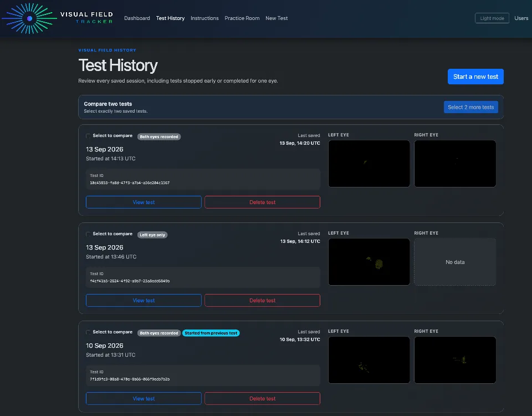The height and width of the screenshot is (416, 532).
Task: Check Select to compare for 13:46 test
Action: pos(88,234)
